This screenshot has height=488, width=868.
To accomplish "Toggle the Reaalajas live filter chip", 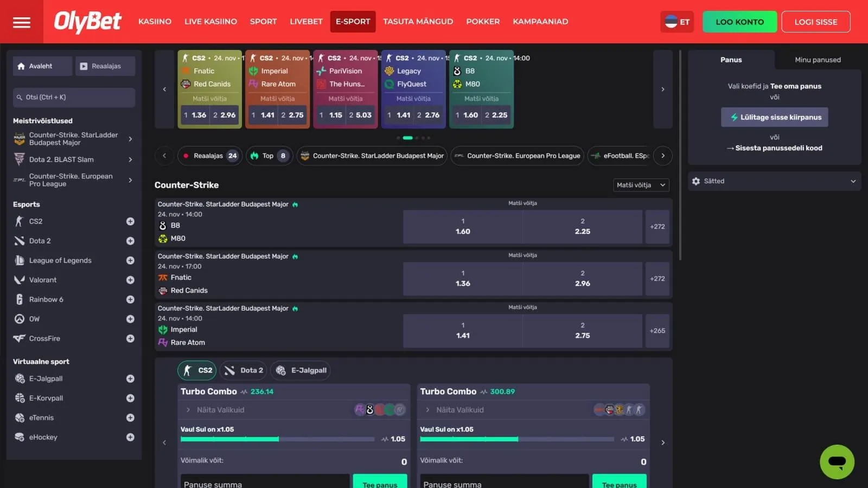I will pos(209,156).
